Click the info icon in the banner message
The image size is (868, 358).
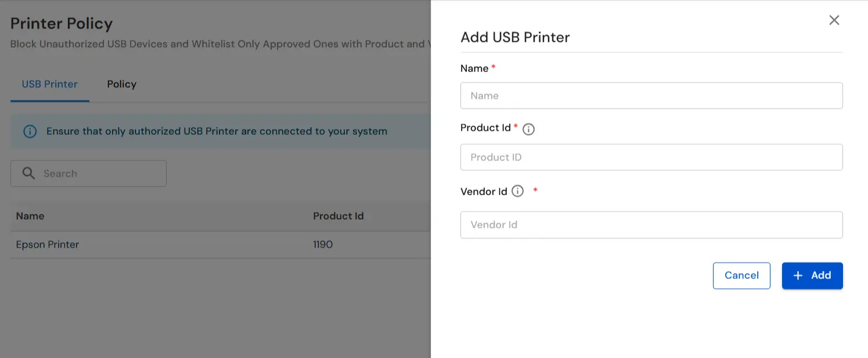pyautogui.click(x=30, y=131)
